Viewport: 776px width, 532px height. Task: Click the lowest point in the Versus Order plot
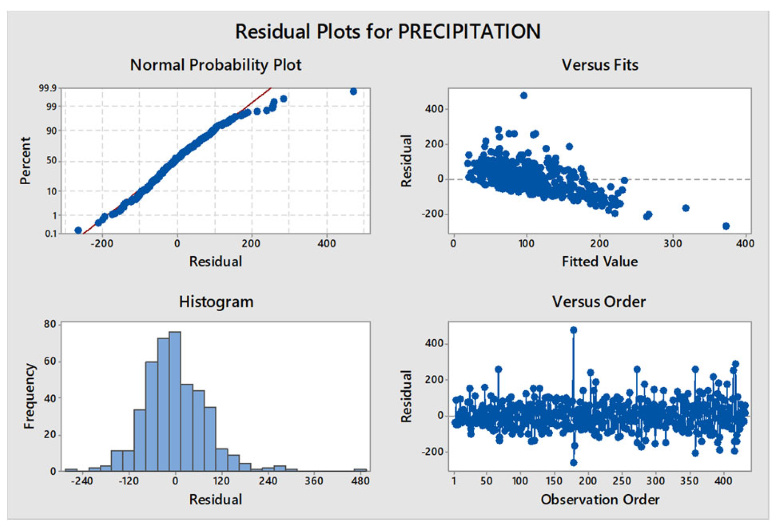[x=574, y=463]
